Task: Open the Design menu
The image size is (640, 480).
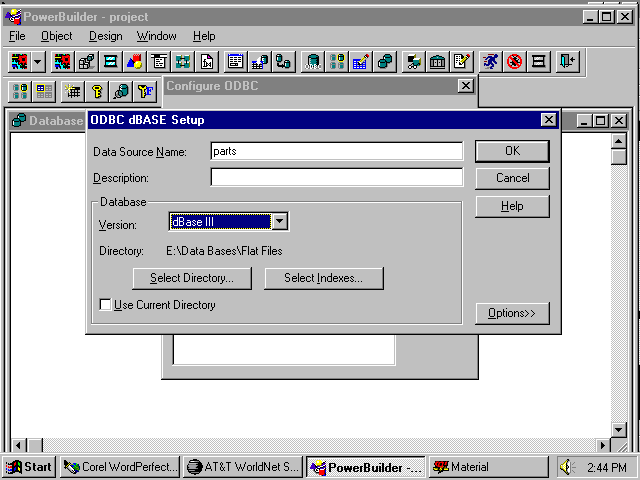Action: coord(106,36)
